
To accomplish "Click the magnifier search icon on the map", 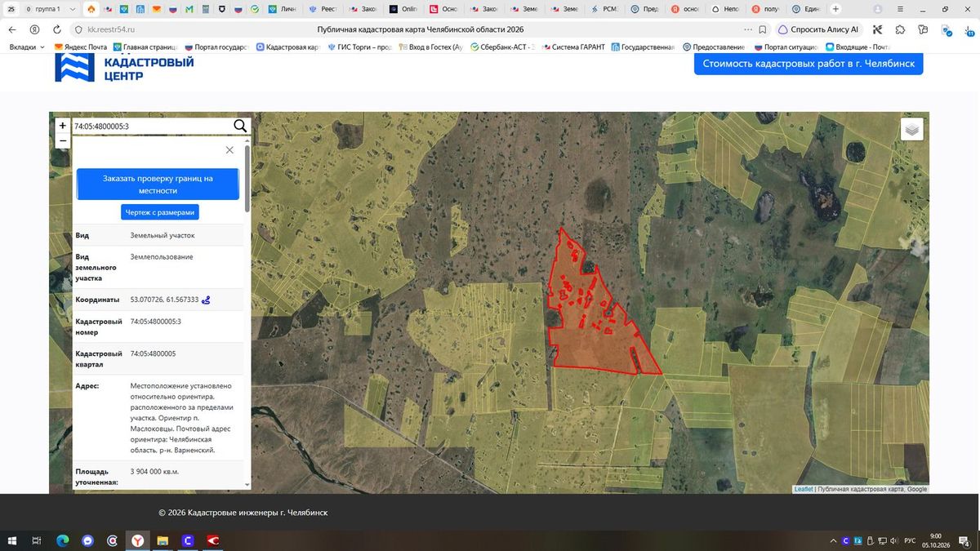I will pos(240,126).
